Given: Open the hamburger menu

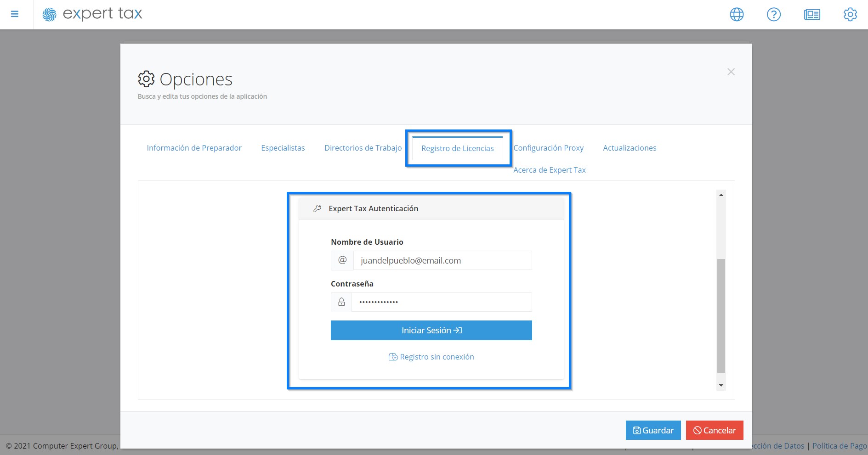Looking at the screenshot, I should (15, 14).
